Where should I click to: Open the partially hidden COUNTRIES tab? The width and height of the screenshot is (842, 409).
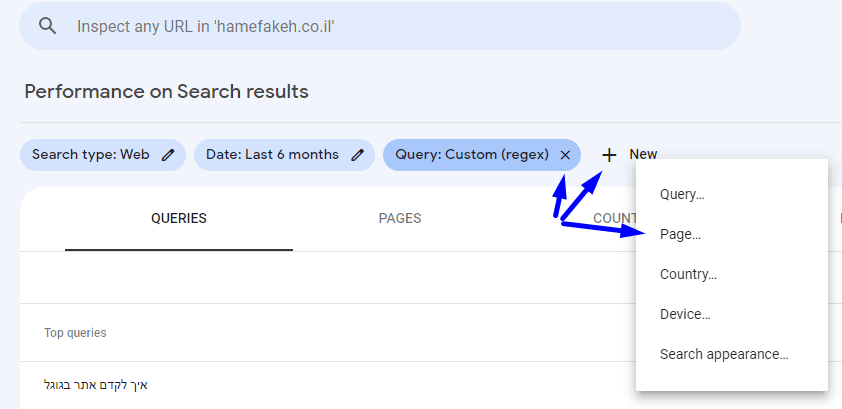[x=612, y=219]
